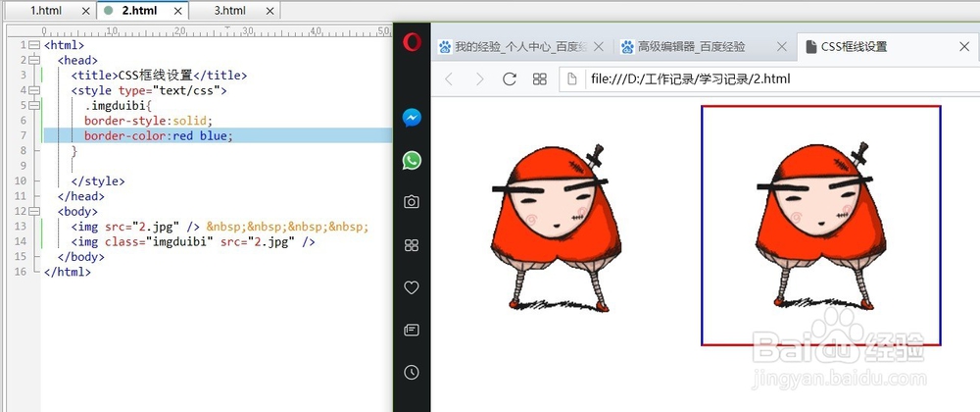This screenshot has width=980, height=412.
Task: Click the snapshot camera sidebar icon
Action: pos(412,202)
